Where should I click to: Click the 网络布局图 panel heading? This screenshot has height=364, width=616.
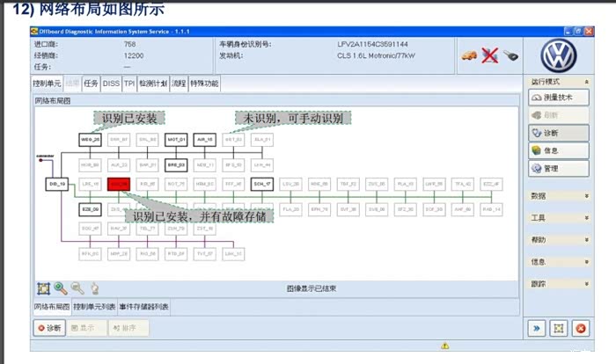point(53,101)
